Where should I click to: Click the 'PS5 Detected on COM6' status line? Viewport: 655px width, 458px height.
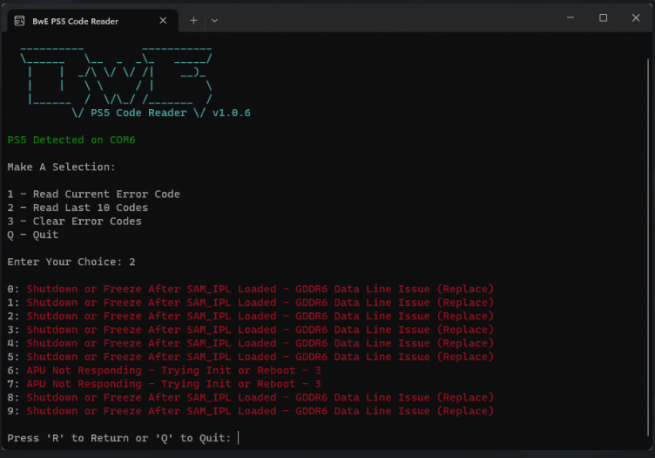coord(71,140)
